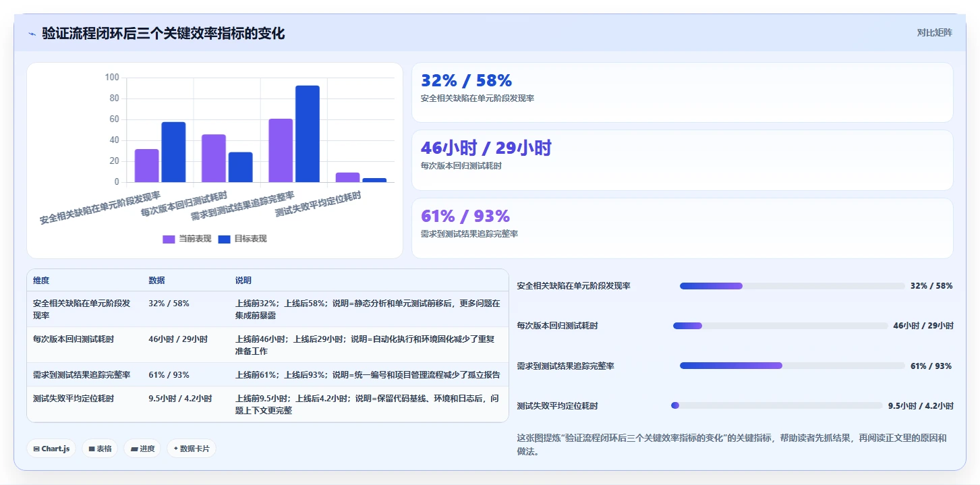Viewport: 980px width, 485px height.
Task: Toggle the 目标表现 legend item in chart
Action: (x=243, y=239)
